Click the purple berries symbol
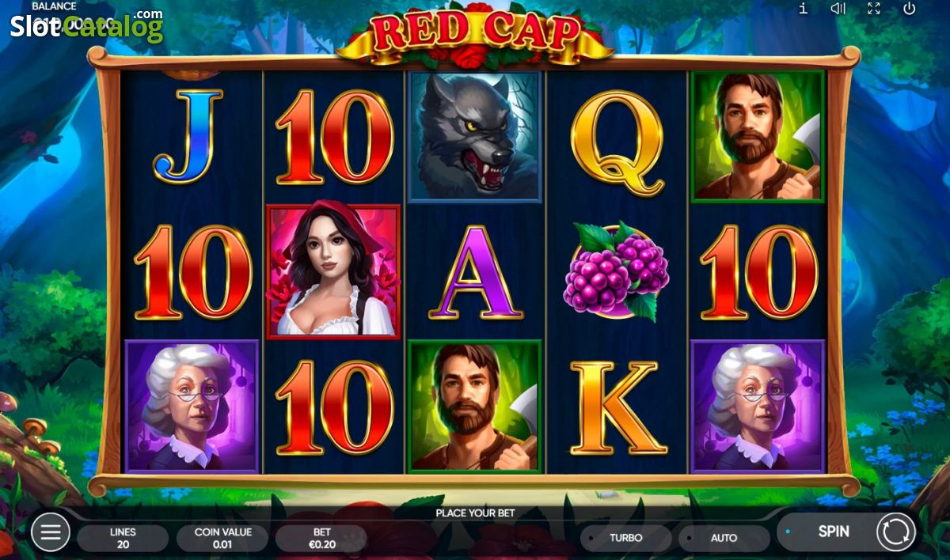Screen dimensions: 950x560 pyautogui.click(x=616, y=271)
